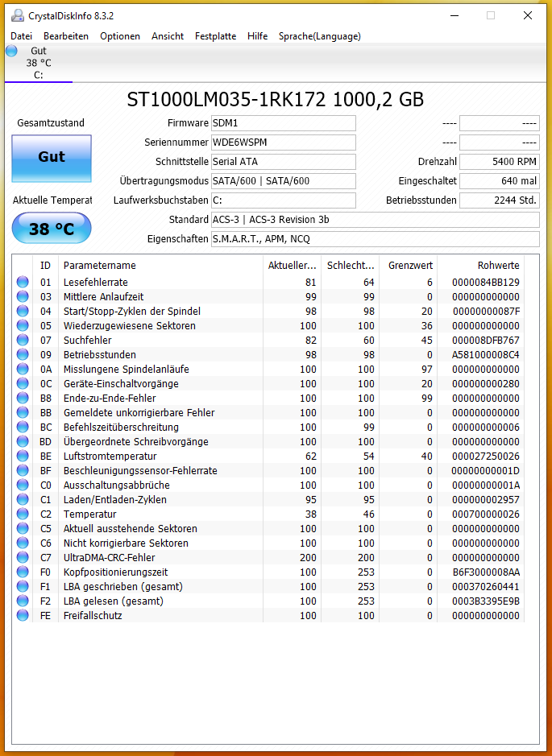Click the Rohwerte column header
This screenshot has width=552, height=756.
(480, 265)
